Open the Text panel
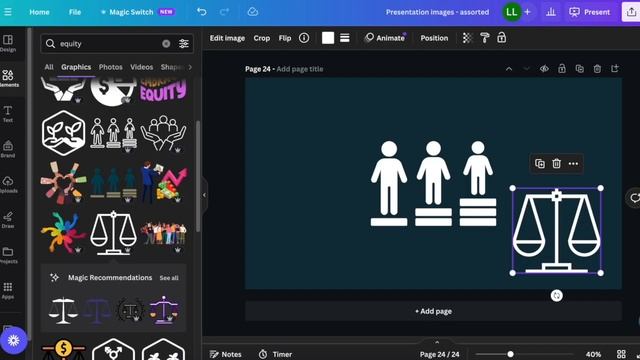Image resolution: width=640 pixels, height=360 pixels. [8, 114]
